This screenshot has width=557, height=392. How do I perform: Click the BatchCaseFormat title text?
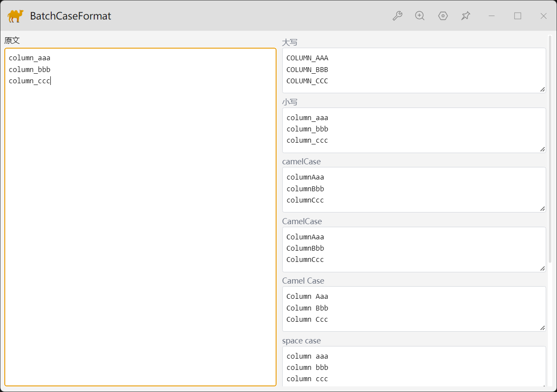(70, 16)
